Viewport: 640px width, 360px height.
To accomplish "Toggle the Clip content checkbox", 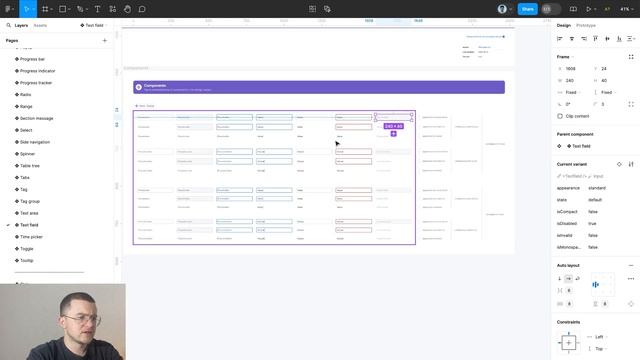I will [560, 116].
